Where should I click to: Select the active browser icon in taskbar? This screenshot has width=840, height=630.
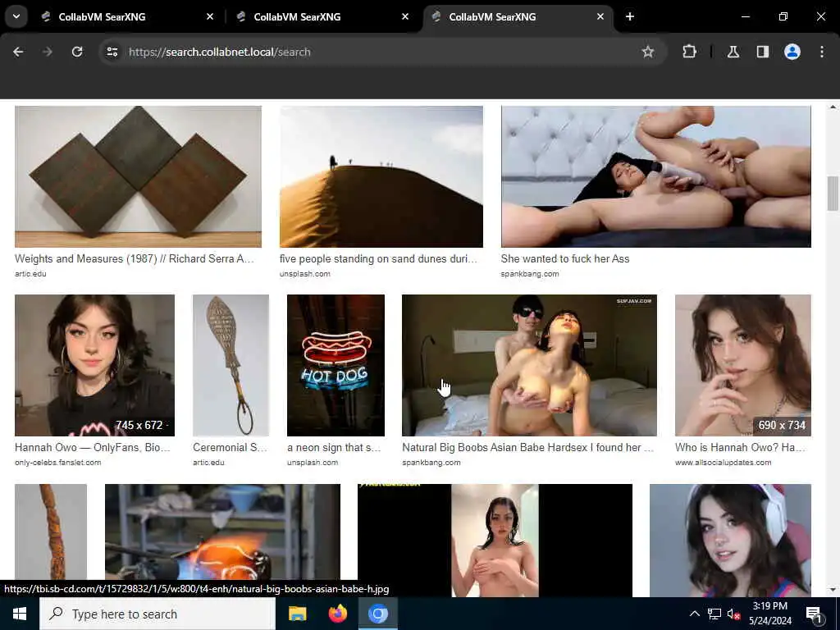coord(377,614)
